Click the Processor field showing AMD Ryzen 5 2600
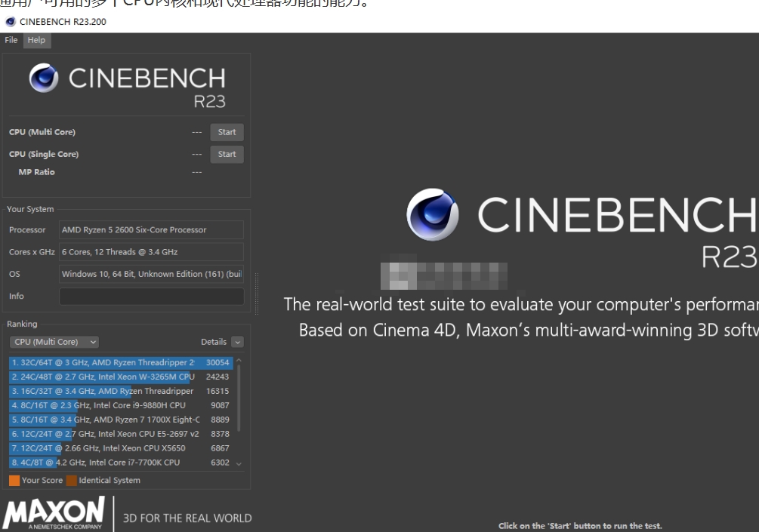 [x=151, y=229]
